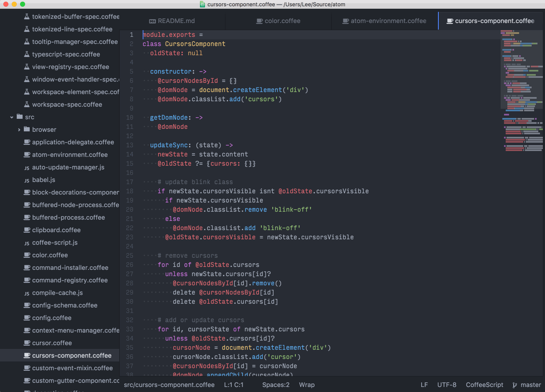Click the L:1 C:1 cursor position indicator
This screenshot has width=545, height=392.
[233, 385]
